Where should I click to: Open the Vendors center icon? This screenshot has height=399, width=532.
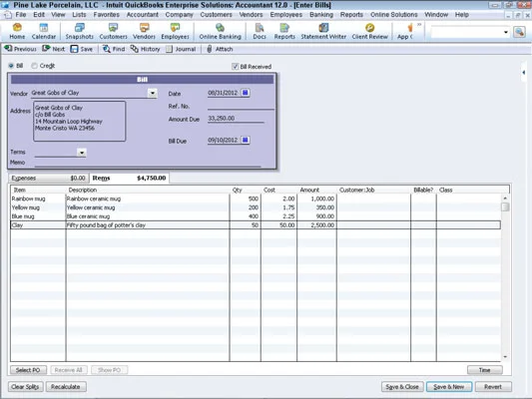[144, 31]
